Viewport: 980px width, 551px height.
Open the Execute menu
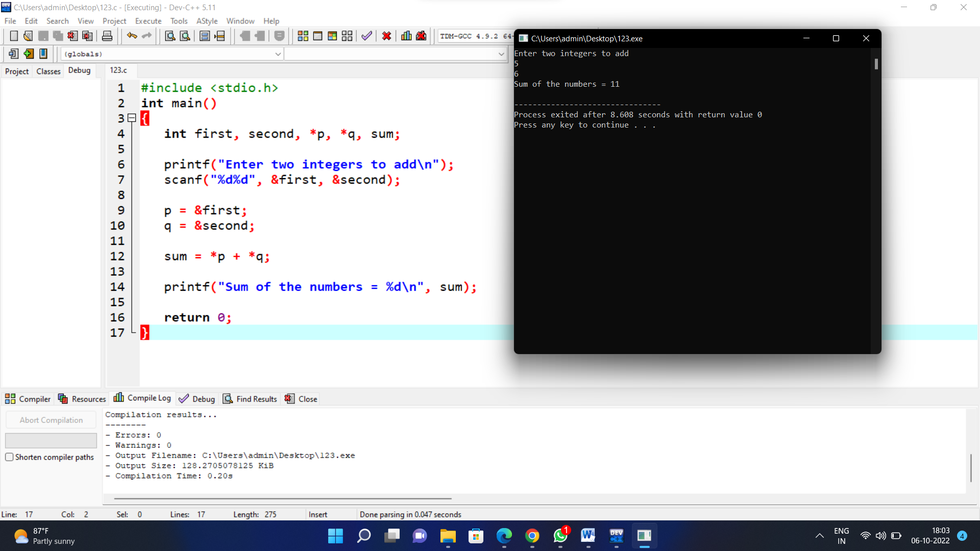coord(148,21)
